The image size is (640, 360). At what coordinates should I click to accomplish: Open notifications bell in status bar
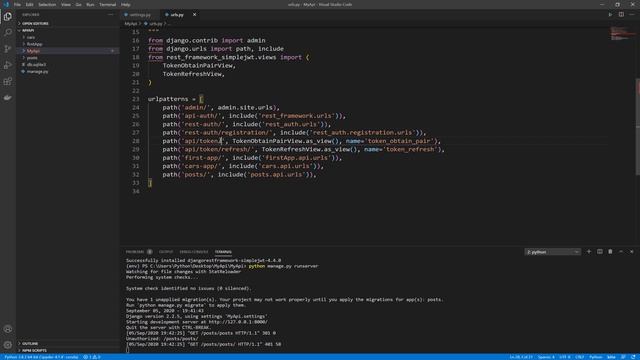633,357
